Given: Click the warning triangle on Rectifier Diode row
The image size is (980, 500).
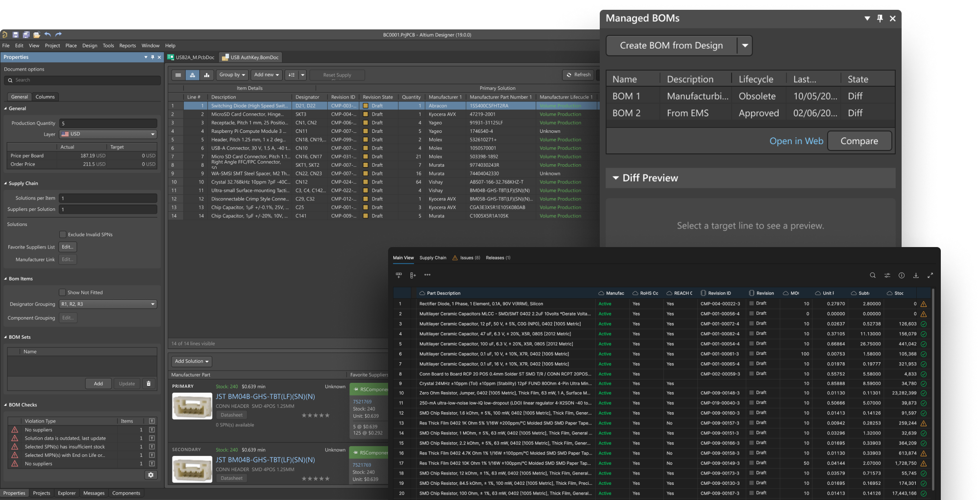Looking at the screenshot, I should (x=924, y=304).
